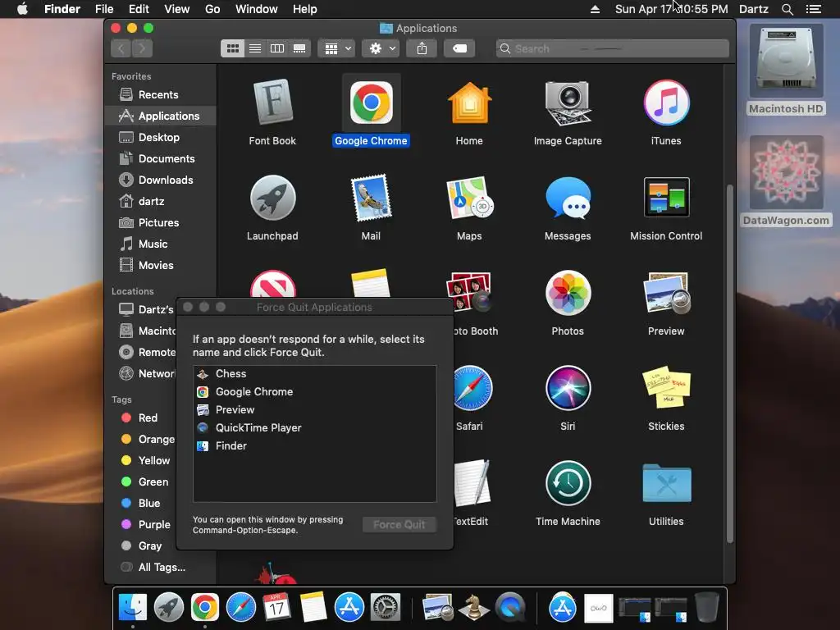Open the Safari app in Applications window

473,388
